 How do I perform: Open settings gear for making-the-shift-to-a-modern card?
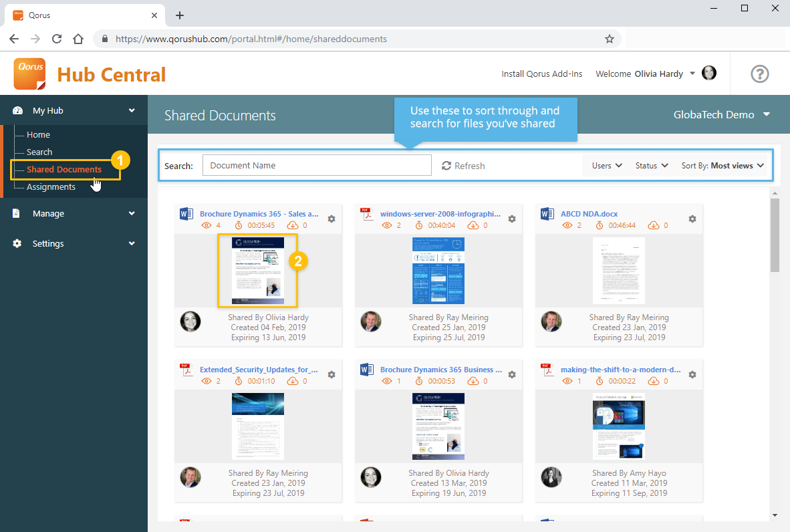[692, 375]
